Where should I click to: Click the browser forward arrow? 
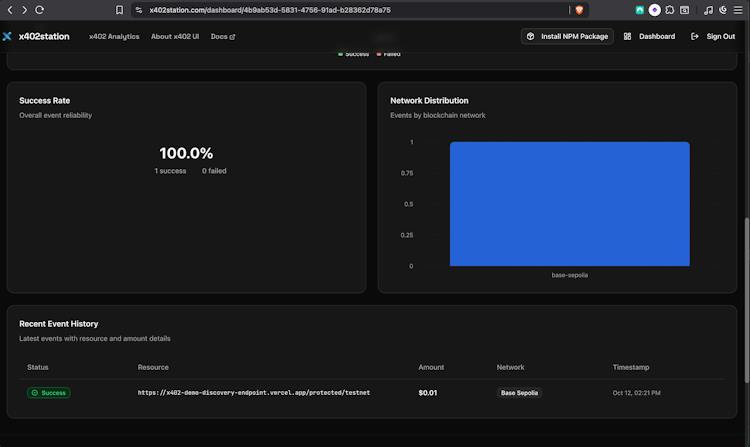tap(24, 10)
